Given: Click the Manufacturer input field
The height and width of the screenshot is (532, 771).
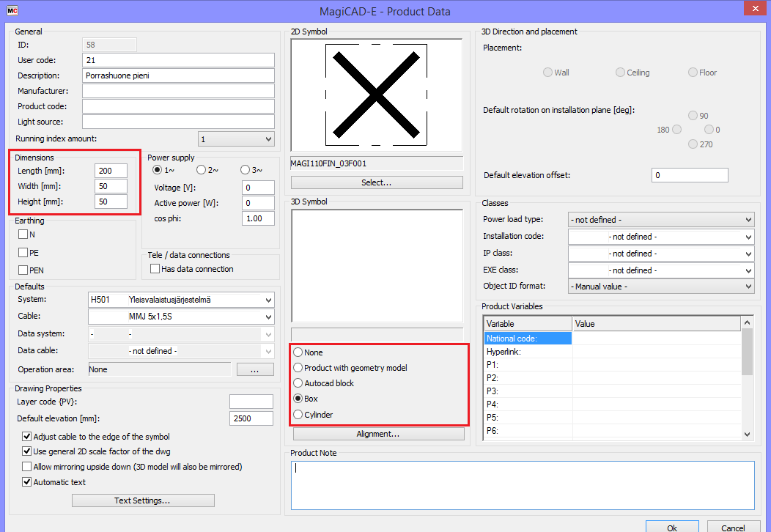Looking at the screenshot, I should [178, 91].
